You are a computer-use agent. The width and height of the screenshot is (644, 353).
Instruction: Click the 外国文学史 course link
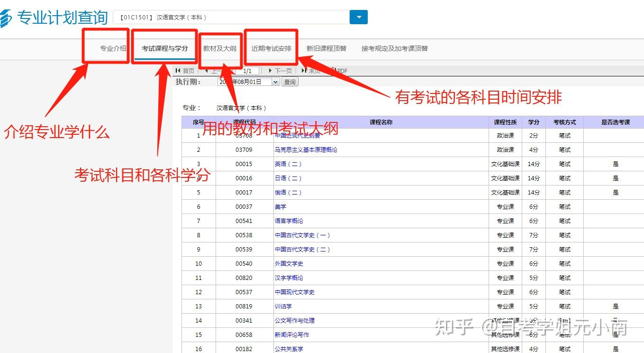pyautogui.click(x=289, y=264)
